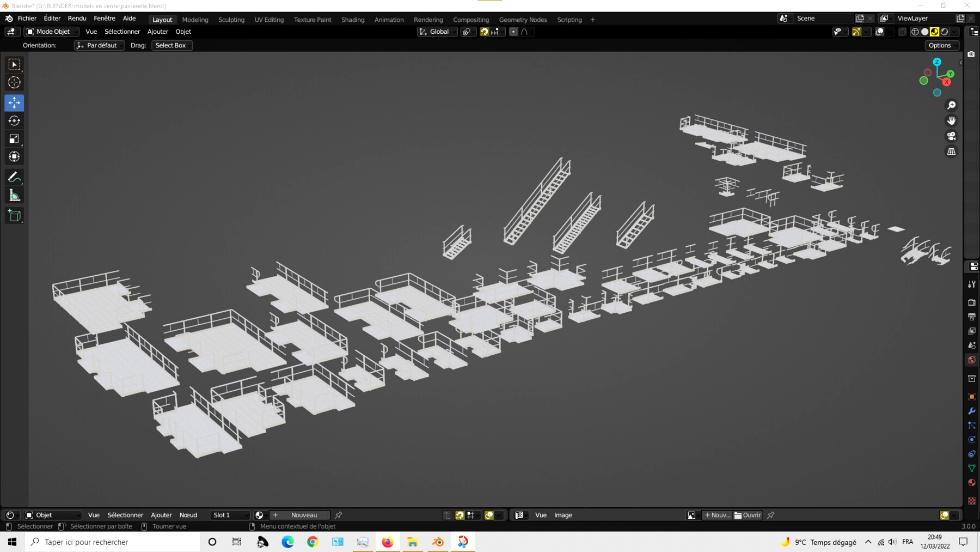Toggle X-ray view mode
The width and height of the screenshot is (980, 552).
902,32
